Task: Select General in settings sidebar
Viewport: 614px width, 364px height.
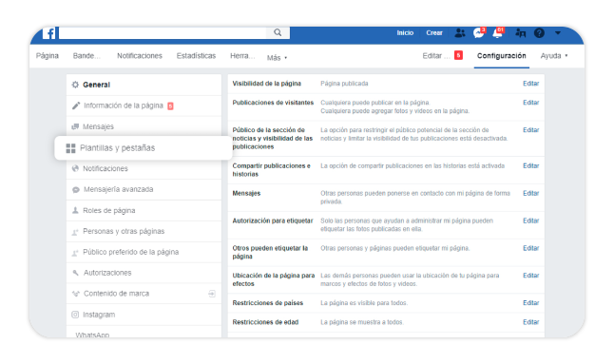Action: coord(144,85)
